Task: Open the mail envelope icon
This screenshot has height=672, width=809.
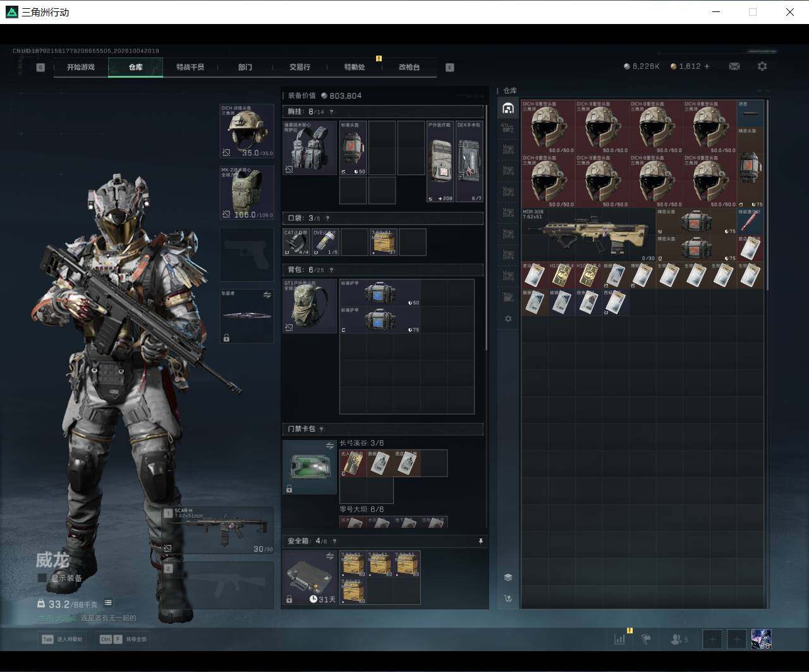Action: coord(734,66)
